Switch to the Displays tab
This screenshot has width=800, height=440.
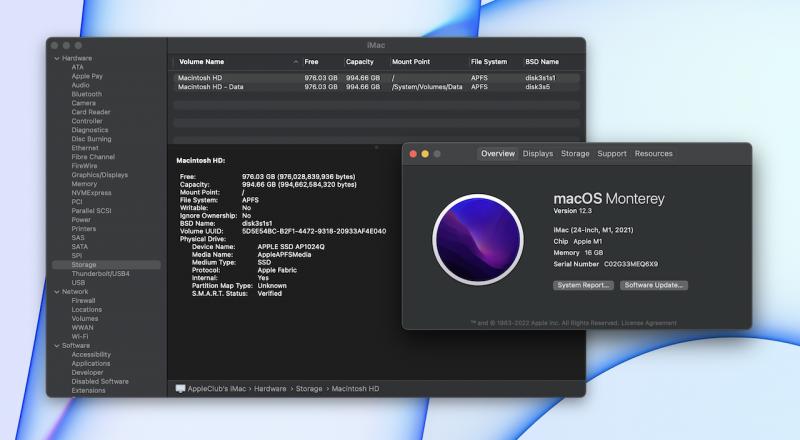coord(538,154)
